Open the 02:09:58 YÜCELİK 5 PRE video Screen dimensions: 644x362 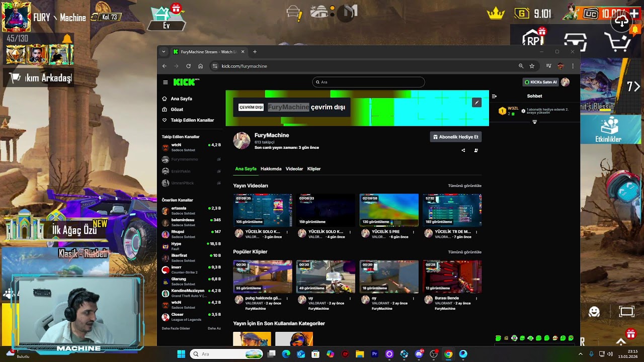tap(389, 210)
